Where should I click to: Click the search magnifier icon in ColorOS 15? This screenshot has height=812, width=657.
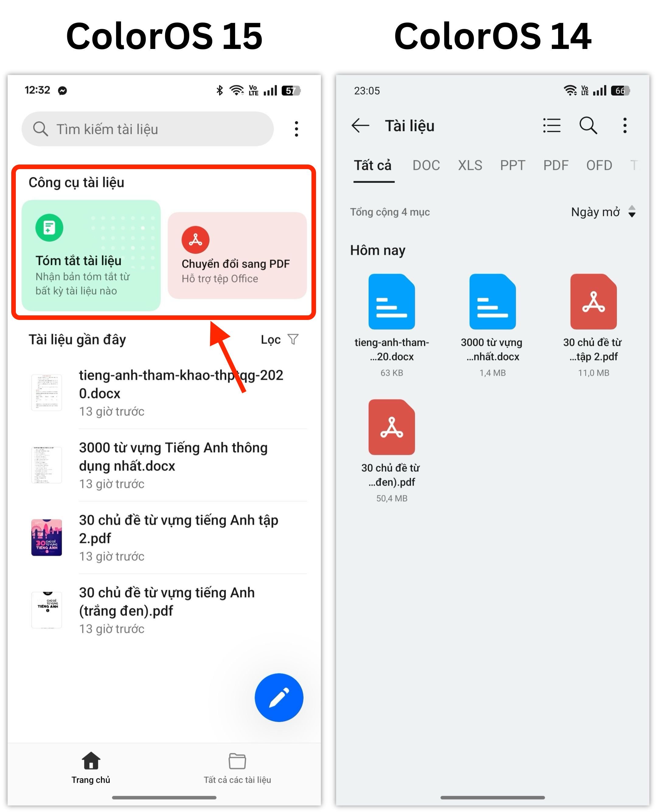(x=40, y=129)
